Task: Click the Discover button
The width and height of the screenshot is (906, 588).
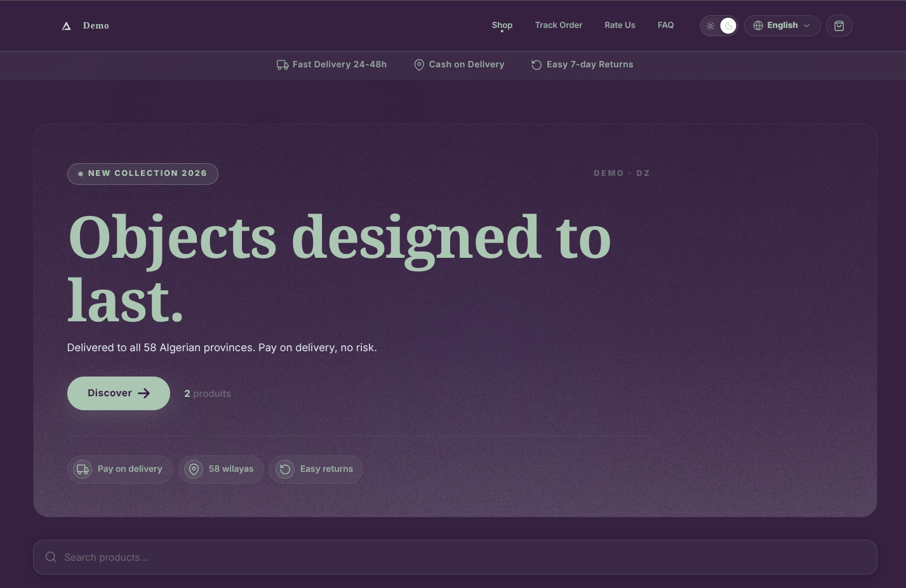Action: [x=119, y=393]
